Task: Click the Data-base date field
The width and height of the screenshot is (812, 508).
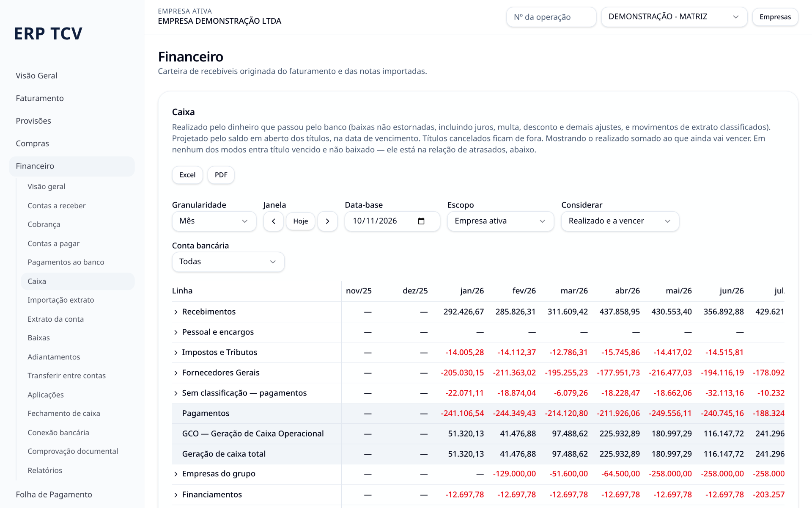Action: (392, 221)
